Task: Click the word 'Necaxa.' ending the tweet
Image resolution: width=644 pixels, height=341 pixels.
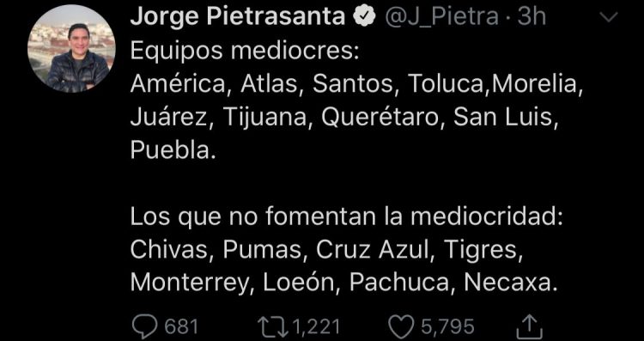Action: pos(511,283)
